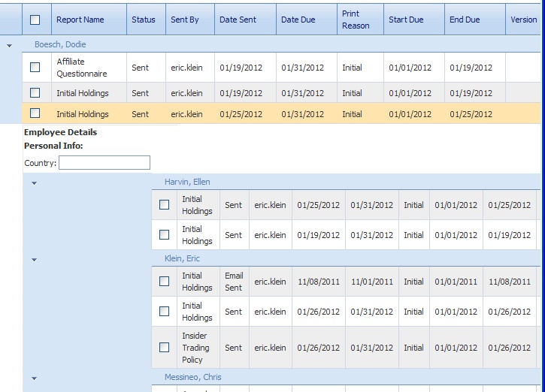Click the Print Reason column header
Viewport: 545px width, 392px height.
coord(356,20)
